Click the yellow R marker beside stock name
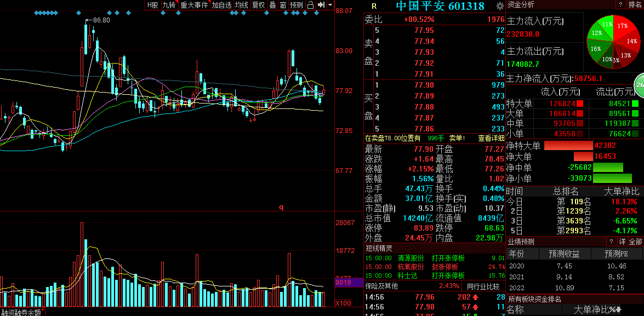The width and height of the screenshot is (644, 316). [x=374, y=5]
